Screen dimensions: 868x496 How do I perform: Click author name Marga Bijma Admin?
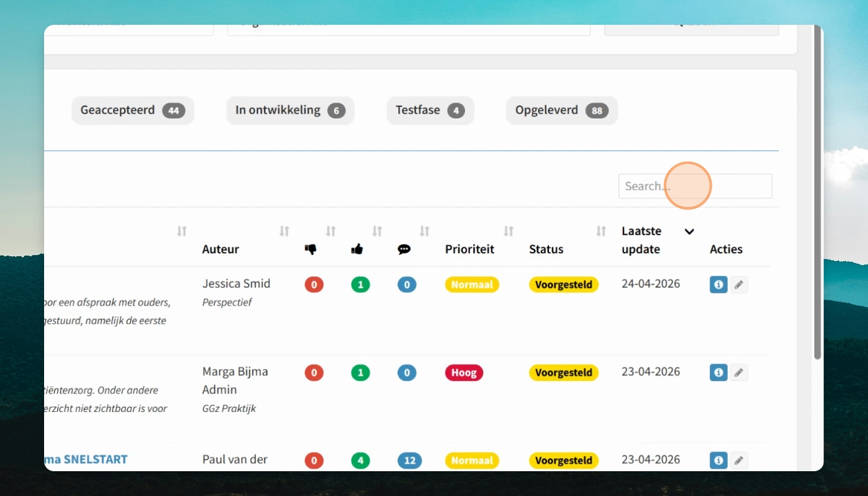[x=235, y=380]
